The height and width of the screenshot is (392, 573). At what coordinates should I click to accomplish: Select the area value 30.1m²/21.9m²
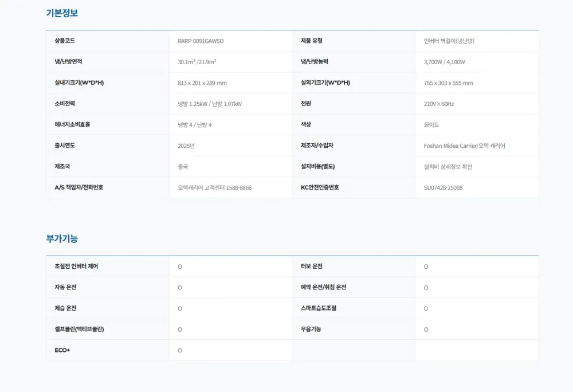coord(197,62)
